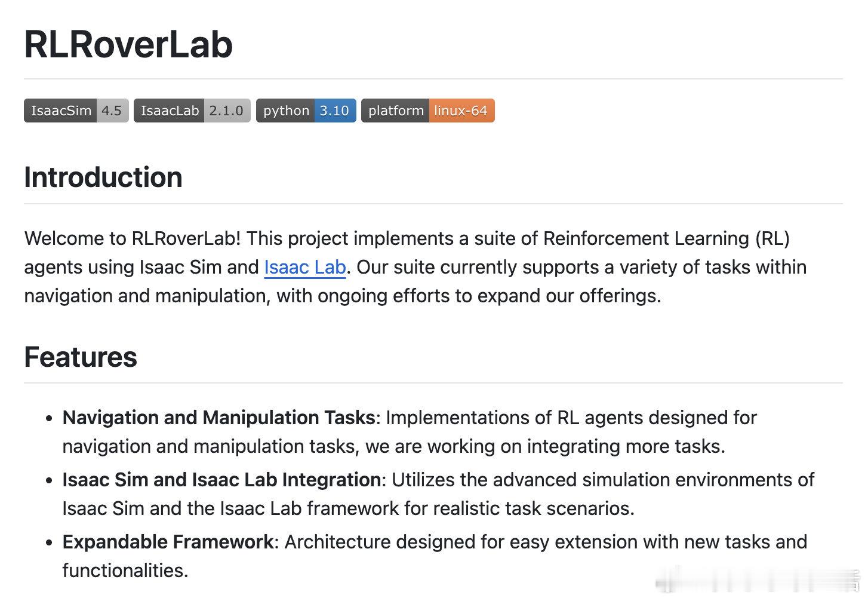Click the gray 2.1.0 version label

click(x=227, y=111)
